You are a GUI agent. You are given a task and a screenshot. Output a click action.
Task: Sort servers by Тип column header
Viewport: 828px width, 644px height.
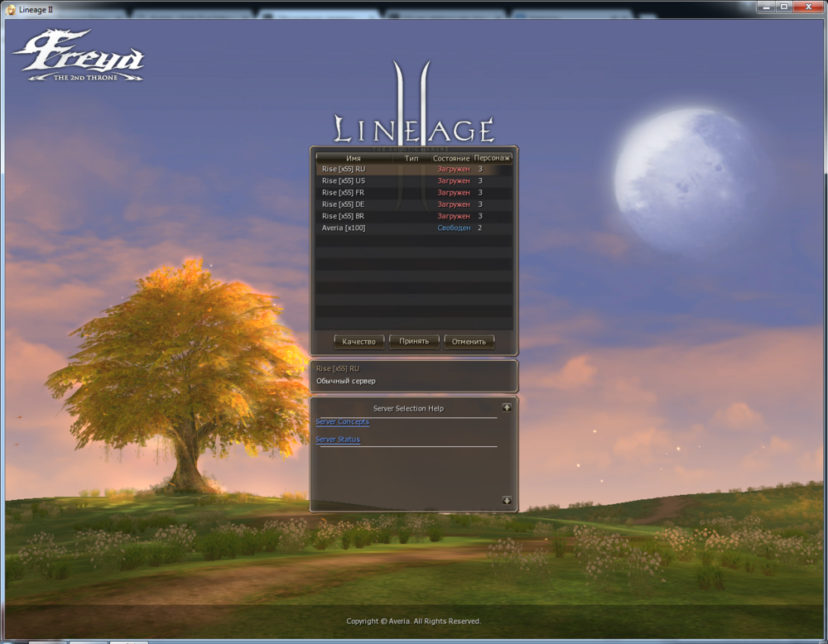tap(412, 157)
